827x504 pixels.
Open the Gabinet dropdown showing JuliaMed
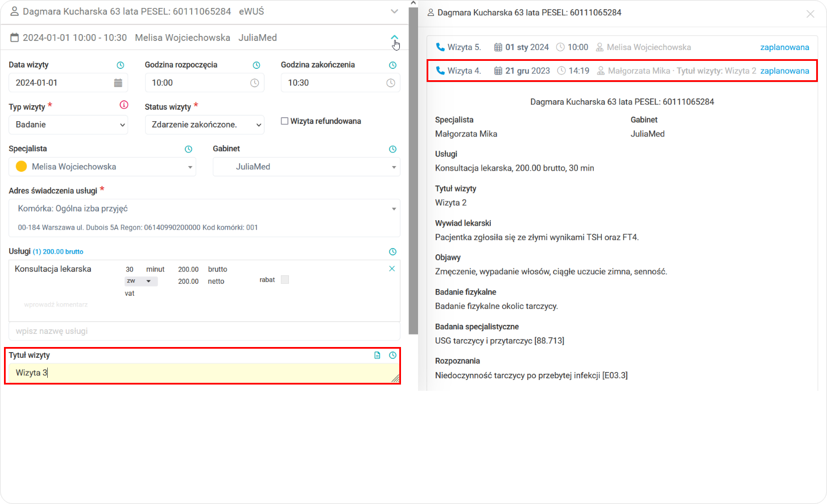(x=307, y=167)
